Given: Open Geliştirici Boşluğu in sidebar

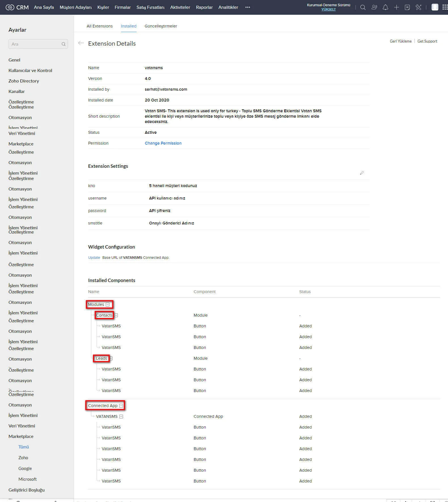Looking at the screenshot, I should pos(27,490).
